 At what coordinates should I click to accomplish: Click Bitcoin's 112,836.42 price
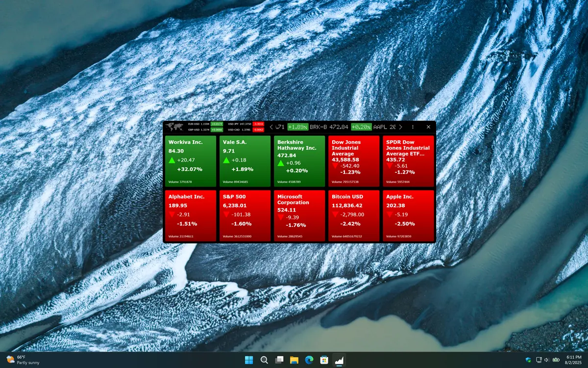click(x=347, y=206)
